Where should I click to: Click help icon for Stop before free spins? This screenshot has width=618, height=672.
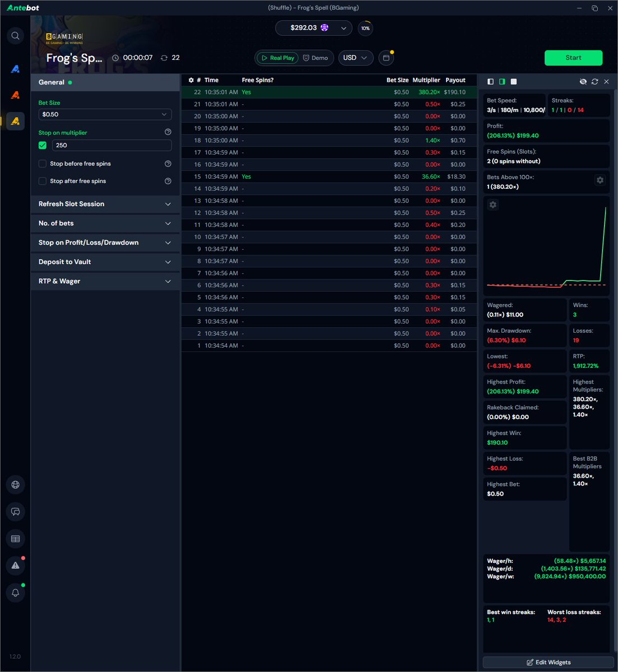pyautogui.click(x=168, y=164)
